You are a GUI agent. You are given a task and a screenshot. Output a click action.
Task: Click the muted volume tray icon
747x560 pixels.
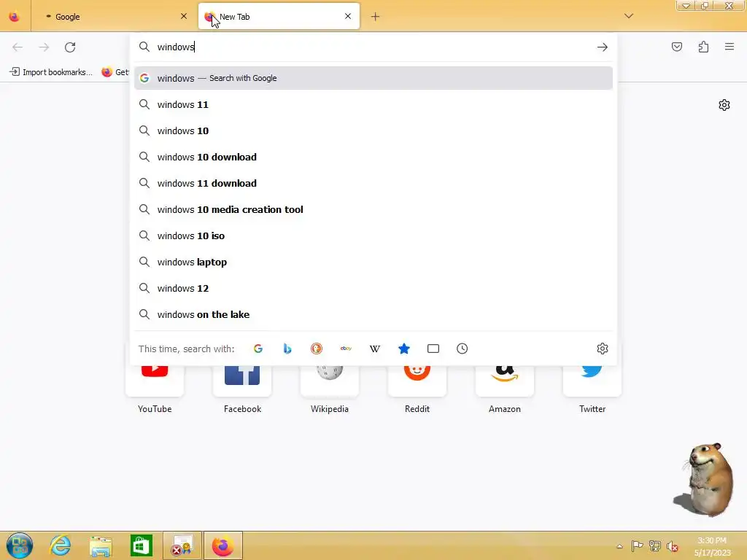pyautogui.click(x=672, y=546)
